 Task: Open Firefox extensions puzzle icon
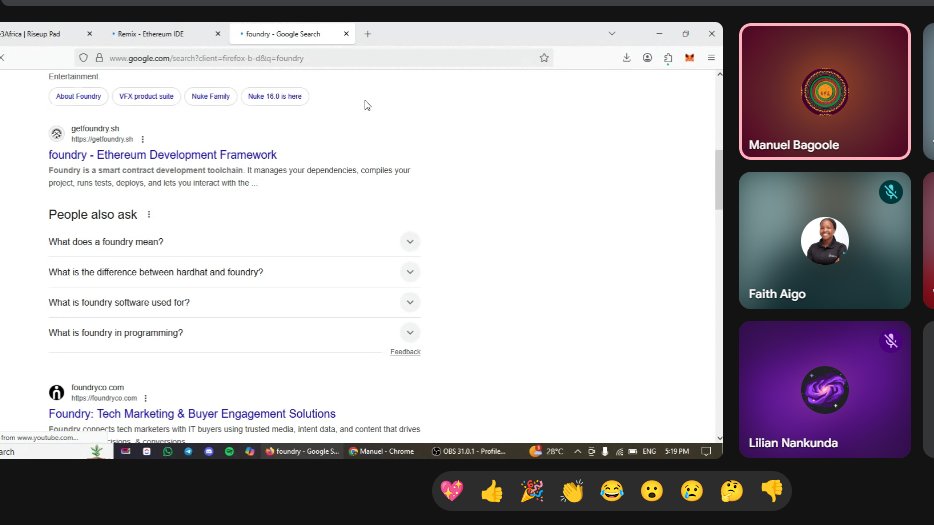668,58
